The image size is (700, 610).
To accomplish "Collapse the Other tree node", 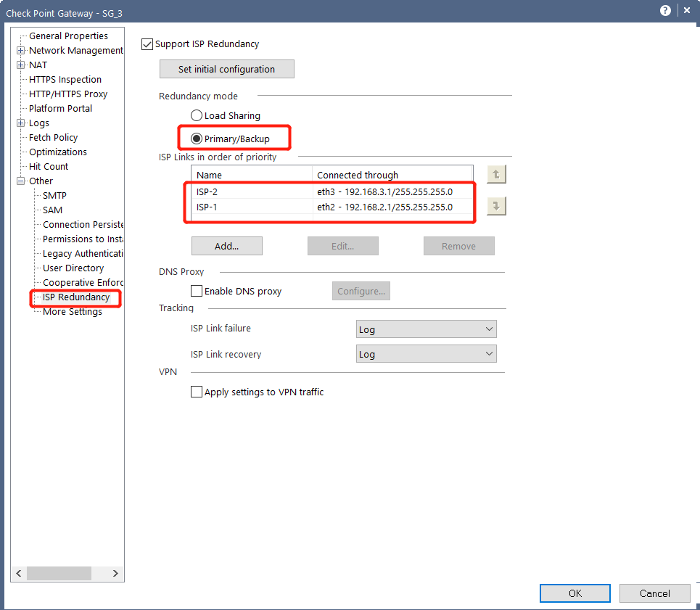I will point(21,181).
